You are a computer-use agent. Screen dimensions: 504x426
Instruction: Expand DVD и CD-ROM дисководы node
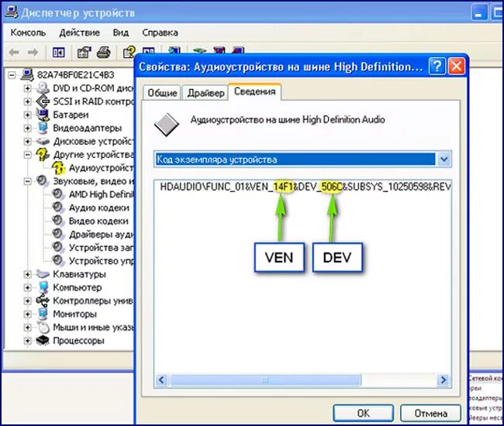pos(28,88)
